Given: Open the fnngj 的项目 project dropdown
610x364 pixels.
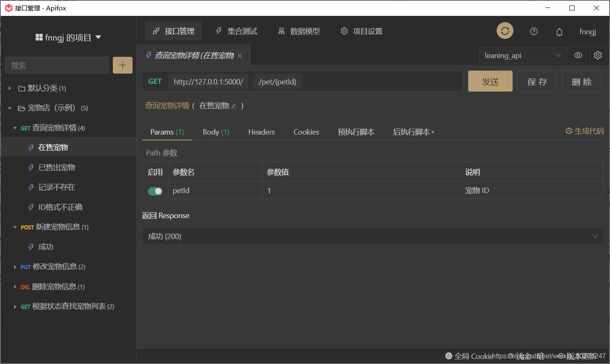Looking at the screenshot, I should pos(68,38).
